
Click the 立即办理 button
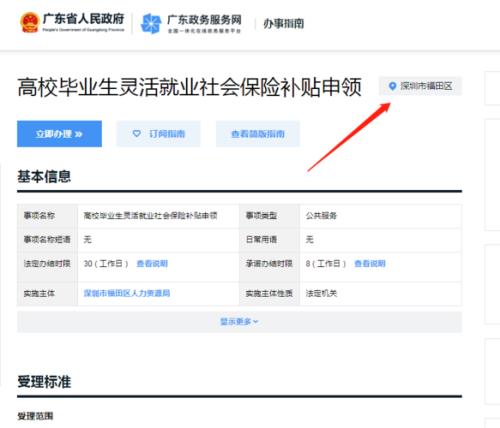[x=59, y=134]
